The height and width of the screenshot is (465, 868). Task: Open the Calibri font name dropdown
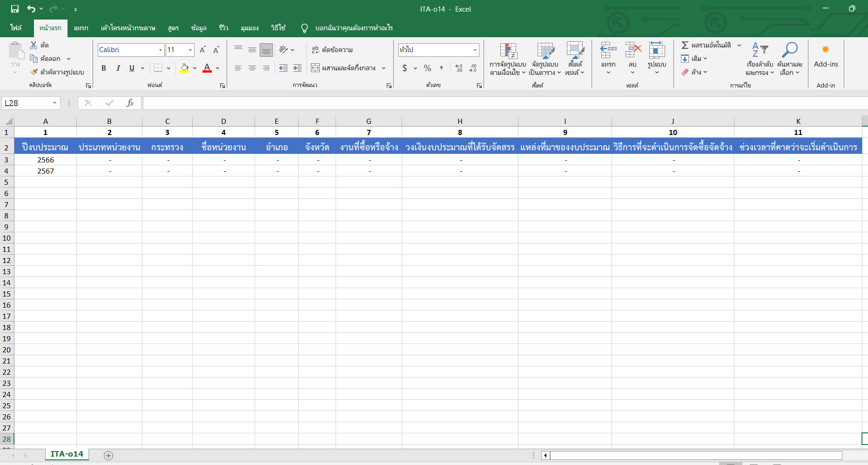(x=161, y=50)
